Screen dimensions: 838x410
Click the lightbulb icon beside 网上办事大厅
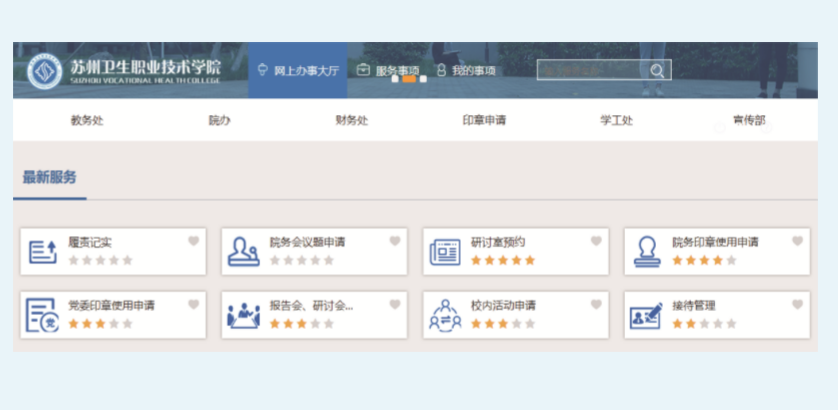tap(262, 70)
